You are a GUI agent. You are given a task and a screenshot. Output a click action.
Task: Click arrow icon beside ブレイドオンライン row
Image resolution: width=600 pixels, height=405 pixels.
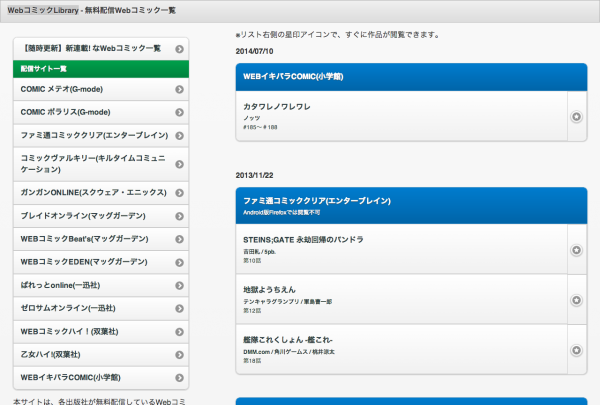pos(179,216)
